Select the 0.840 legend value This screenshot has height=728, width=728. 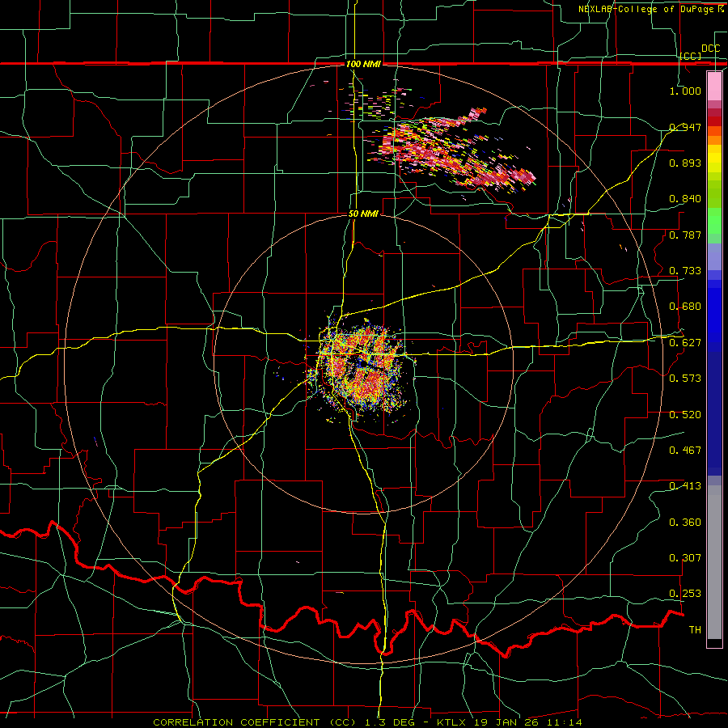685,199
